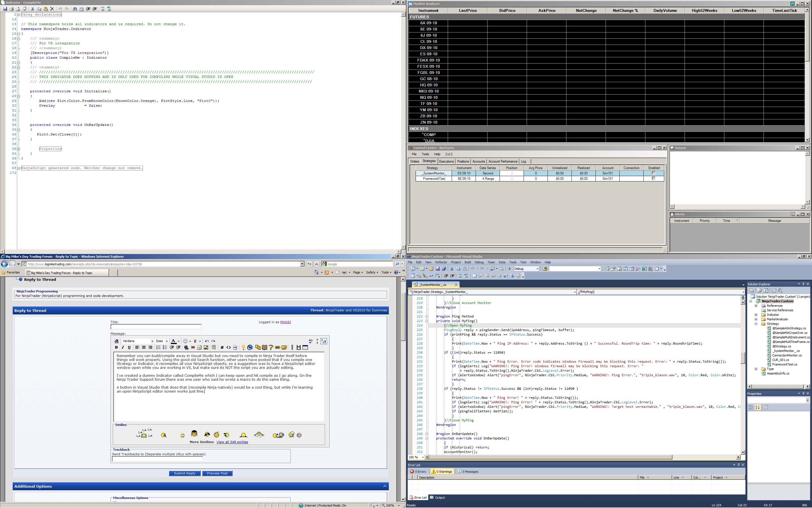Click the Internet Explorer Back button
This screenshot has height=508, width=812.
tap(4, 264)
